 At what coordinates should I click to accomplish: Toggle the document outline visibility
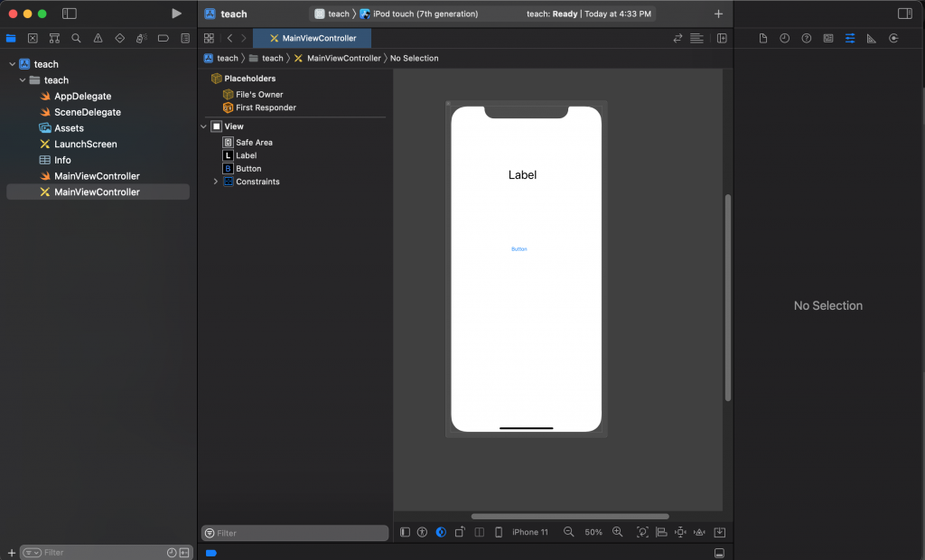point(405,533)
